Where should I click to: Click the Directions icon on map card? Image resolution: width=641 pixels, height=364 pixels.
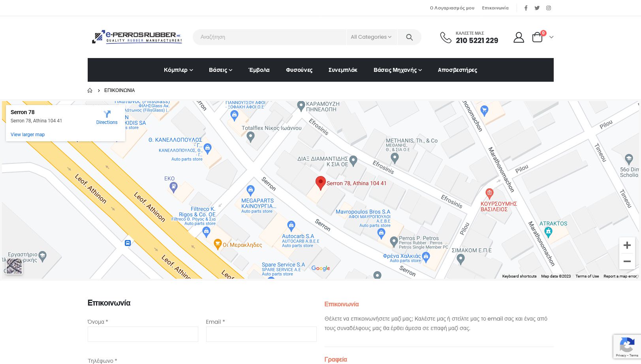tap(107, 114)
